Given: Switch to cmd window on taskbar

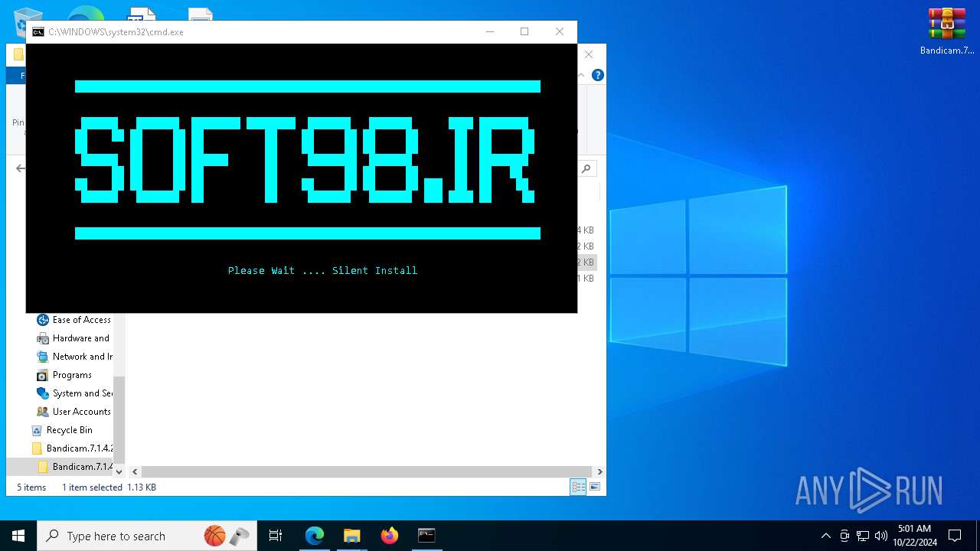Looking at the screenshot, I should coord(426,536).
